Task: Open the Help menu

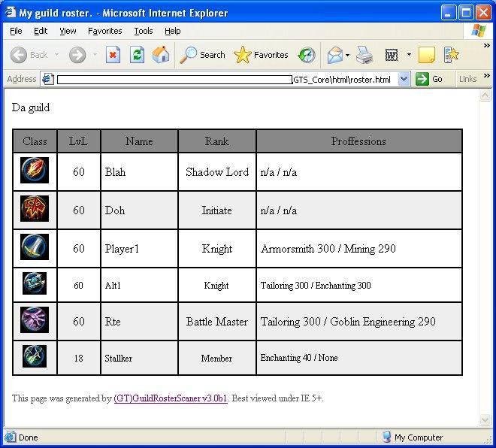Action: point(172,31)
